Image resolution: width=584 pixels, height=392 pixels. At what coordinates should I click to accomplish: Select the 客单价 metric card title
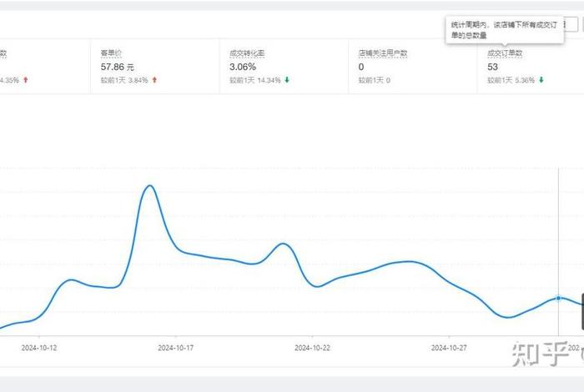(111, 53)
